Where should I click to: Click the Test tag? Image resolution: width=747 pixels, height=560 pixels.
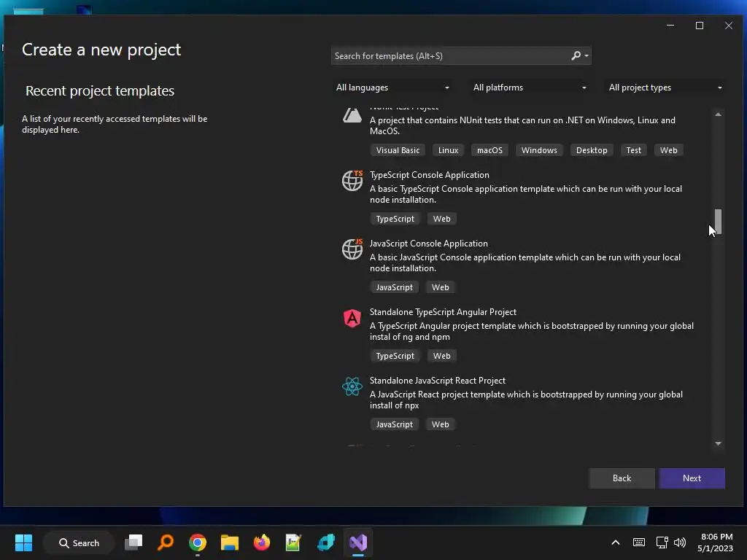click(634, 150)
